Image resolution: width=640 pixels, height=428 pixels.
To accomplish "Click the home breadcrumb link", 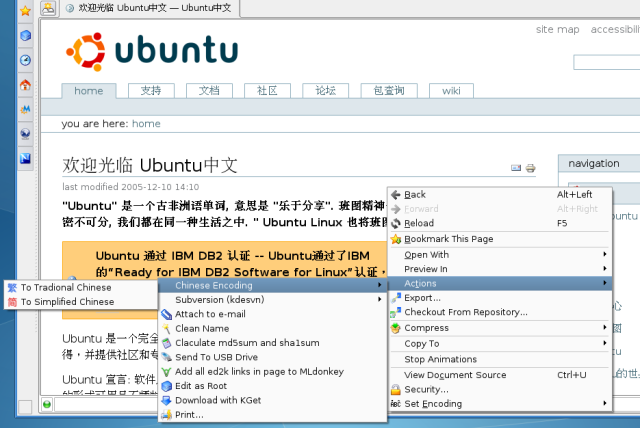I will [x=146, y=124].
